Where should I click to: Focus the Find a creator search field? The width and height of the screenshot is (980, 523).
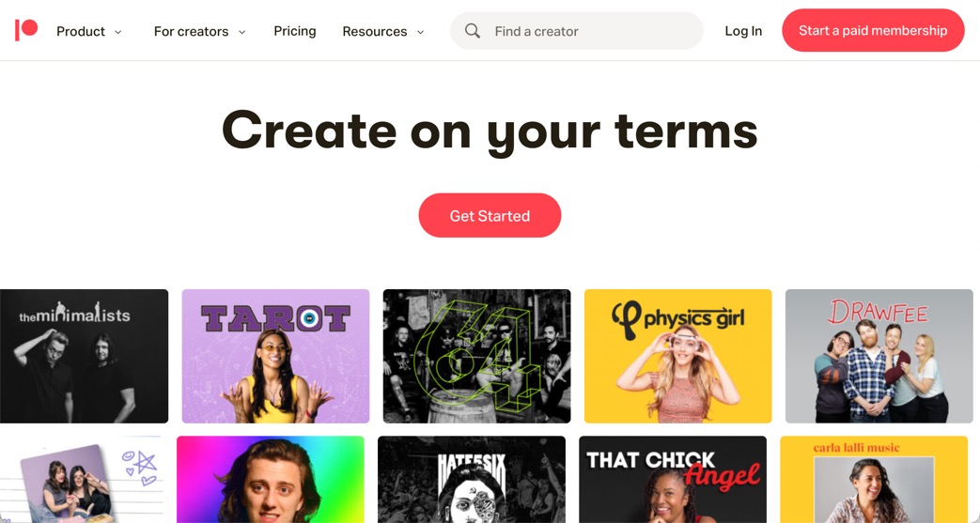[x=576, y=31]
